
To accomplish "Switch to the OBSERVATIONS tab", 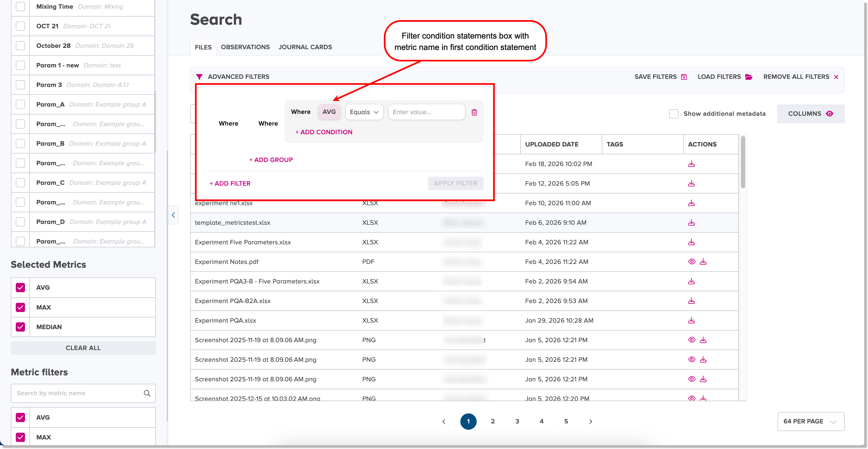I will (245, 47).
